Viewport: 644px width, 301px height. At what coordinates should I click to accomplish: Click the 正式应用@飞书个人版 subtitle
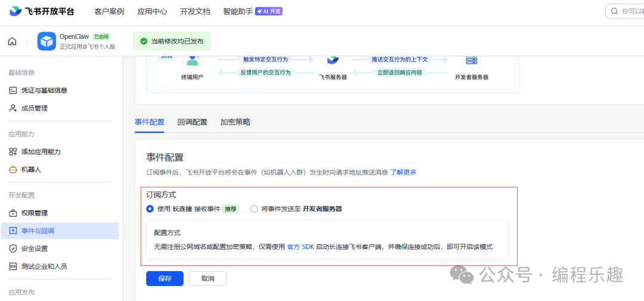click(88, 47)
